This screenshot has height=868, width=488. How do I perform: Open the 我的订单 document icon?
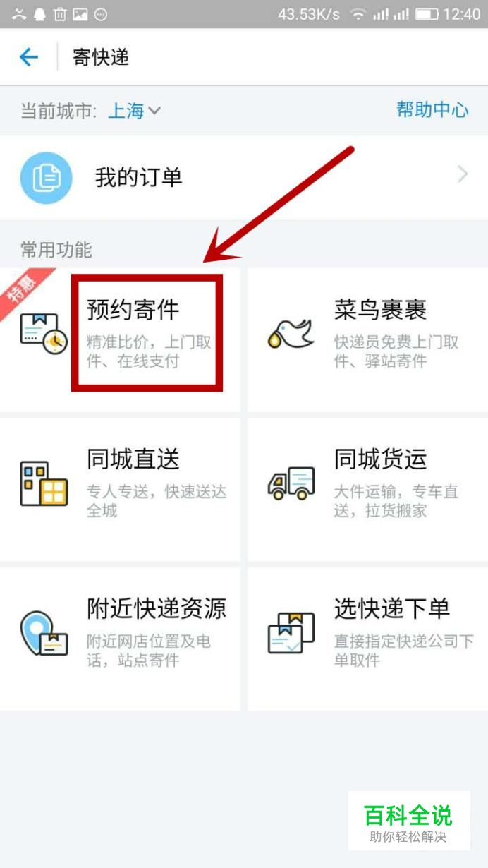(46, 177)
